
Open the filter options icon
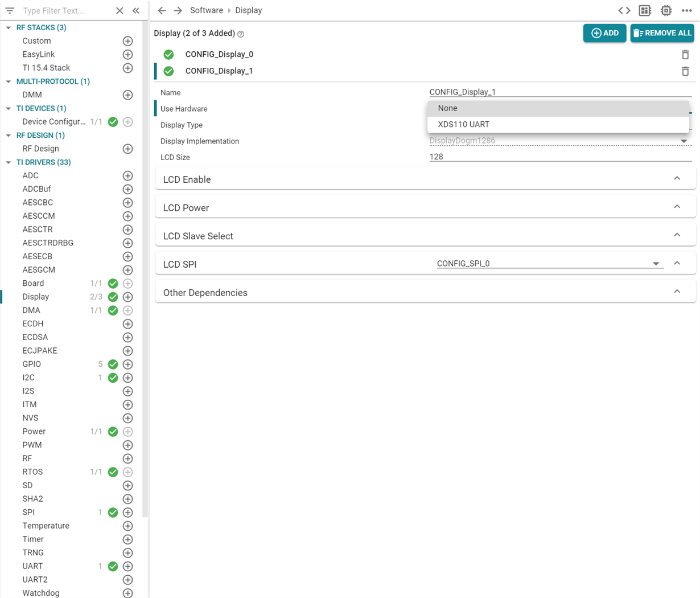point(10,10)
